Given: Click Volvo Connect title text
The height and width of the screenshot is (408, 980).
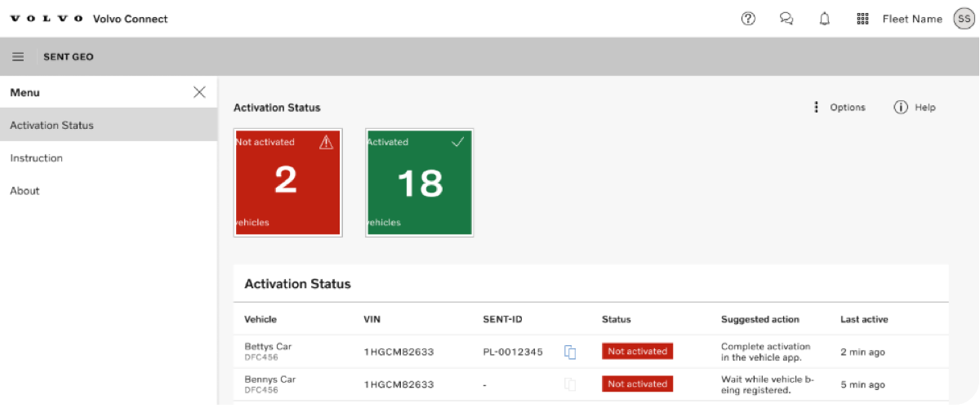Looking at the screenshot, I should 131,19.
